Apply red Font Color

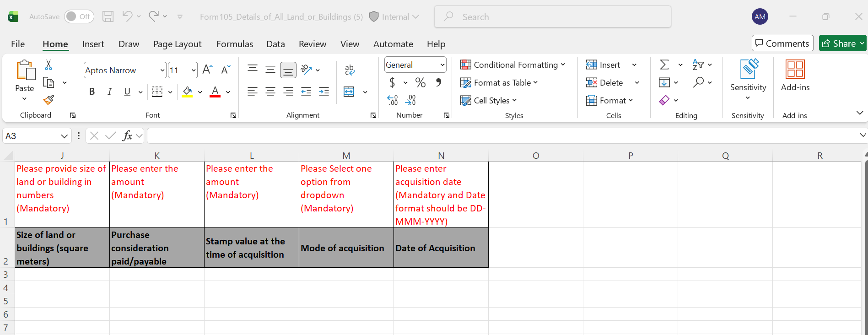coord(215,92)
